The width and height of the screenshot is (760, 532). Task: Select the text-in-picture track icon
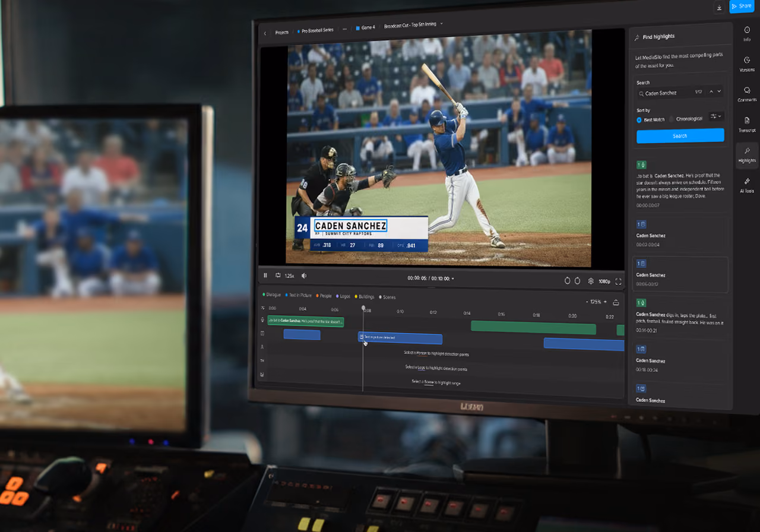click(x=262, y=334)
